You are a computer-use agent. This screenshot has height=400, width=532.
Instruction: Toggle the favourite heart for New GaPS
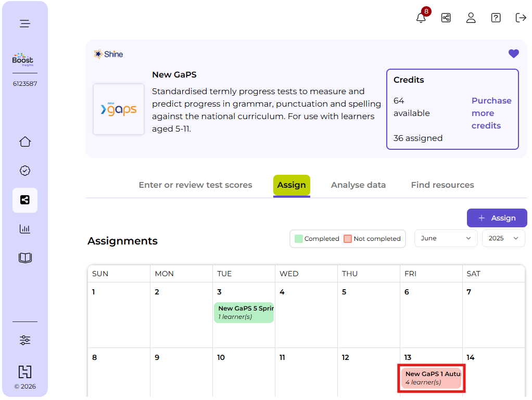(514, 54)
